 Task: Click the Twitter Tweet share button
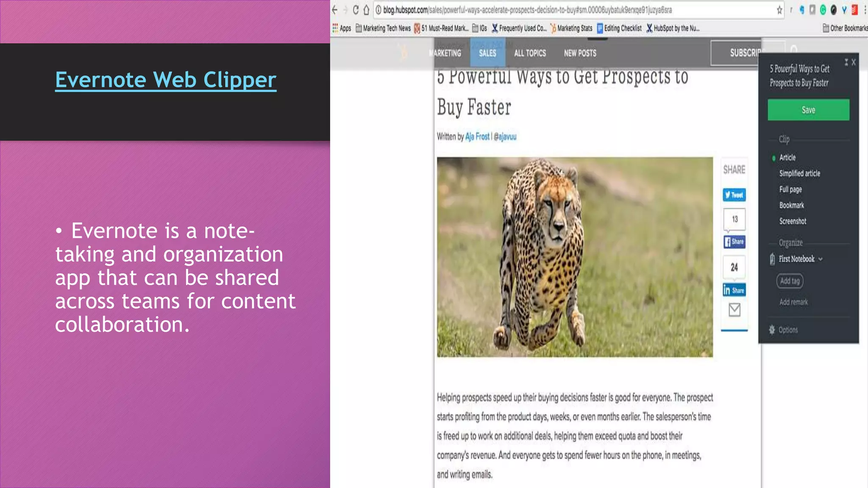click(734, 195)
